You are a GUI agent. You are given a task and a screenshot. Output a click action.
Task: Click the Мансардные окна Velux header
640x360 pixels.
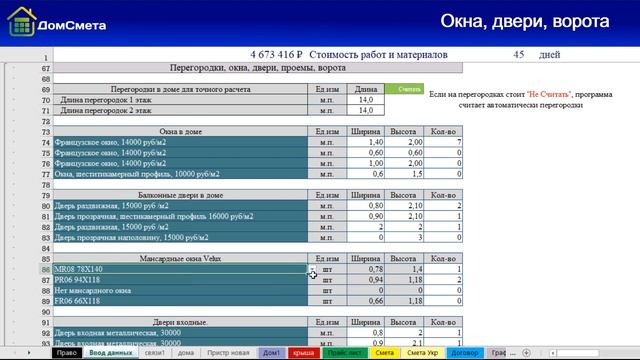(x=180, y=258)
